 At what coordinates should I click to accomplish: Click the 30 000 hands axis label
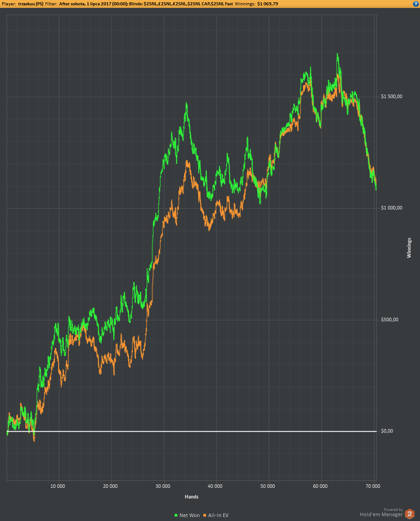163,486
